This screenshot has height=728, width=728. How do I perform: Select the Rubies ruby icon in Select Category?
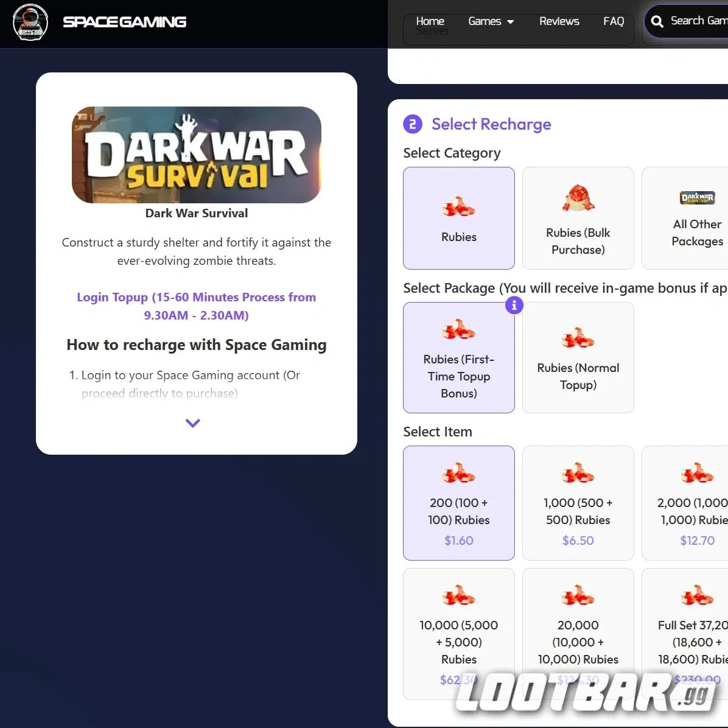pos(458,207)
